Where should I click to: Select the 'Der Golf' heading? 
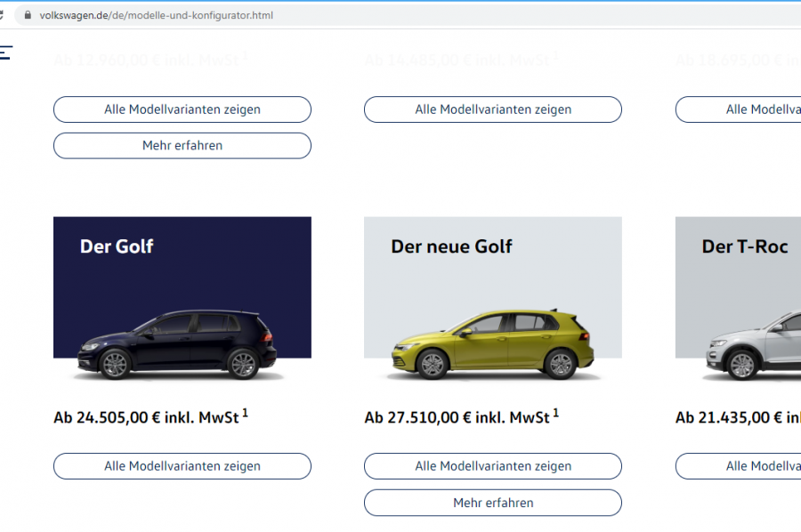pos(117,246)
